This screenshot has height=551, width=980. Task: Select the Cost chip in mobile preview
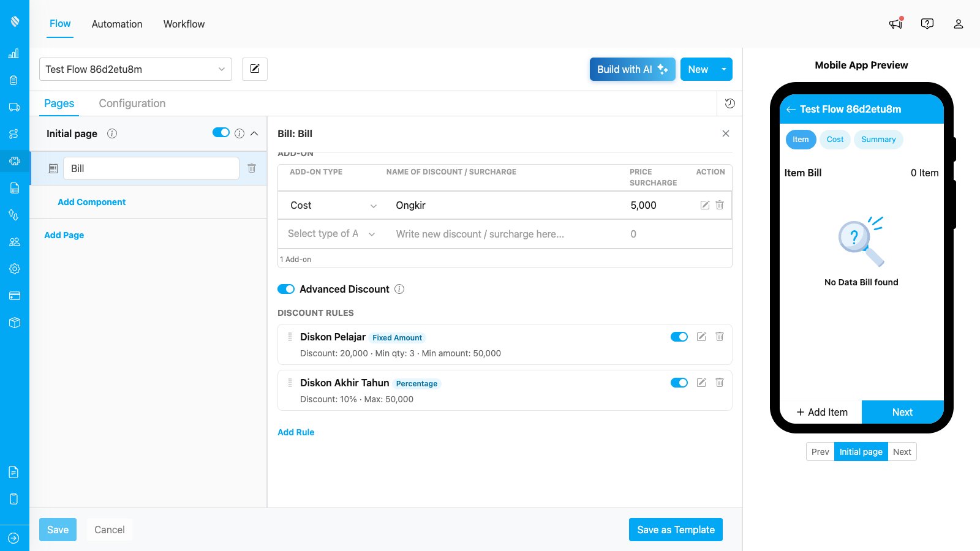click(835, 140)
